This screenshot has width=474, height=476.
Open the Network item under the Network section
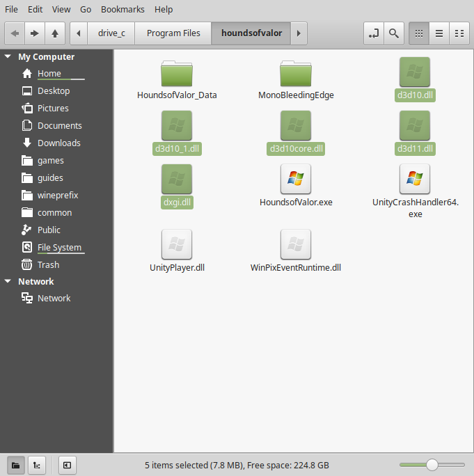tap(56, 298)
